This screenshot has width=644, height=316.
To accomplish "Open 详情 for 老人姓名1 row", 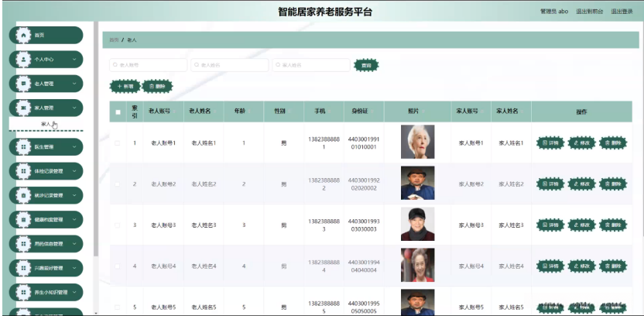I will coord(550,143).
